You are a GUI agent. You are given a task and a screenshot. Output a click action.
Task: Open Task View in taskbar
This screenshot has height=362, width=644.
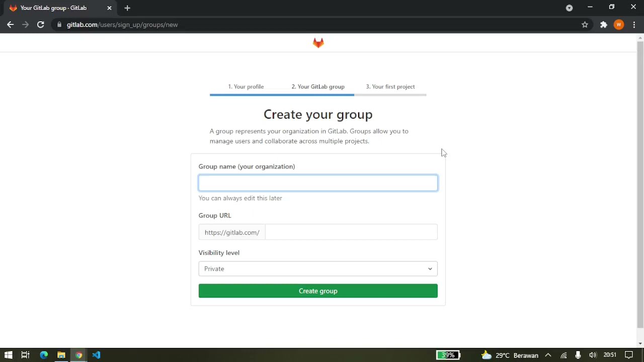pyautogui.click(x=25, y=355)
